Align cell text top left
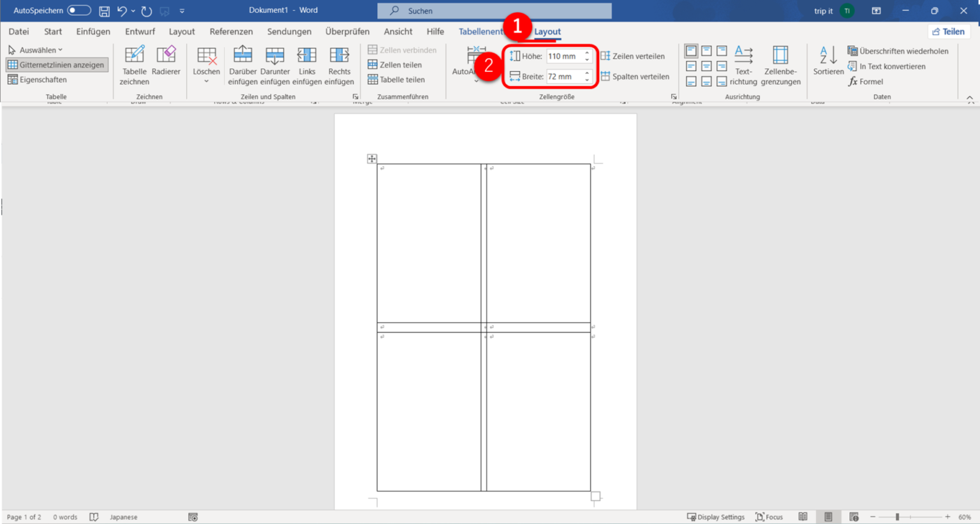This screenshot has height=524, width=980. pos(691,50)
